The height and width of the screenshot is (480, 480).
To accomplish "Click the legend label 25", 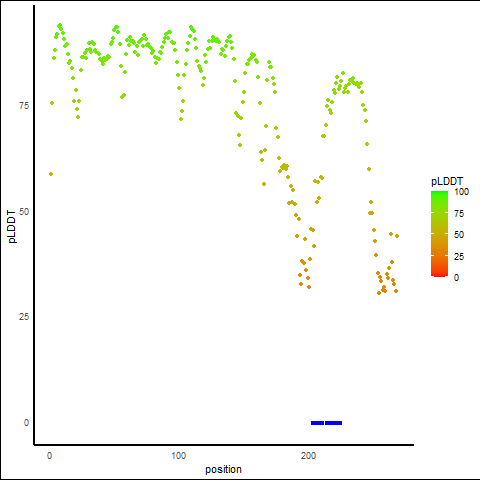I will pos(459,257).
